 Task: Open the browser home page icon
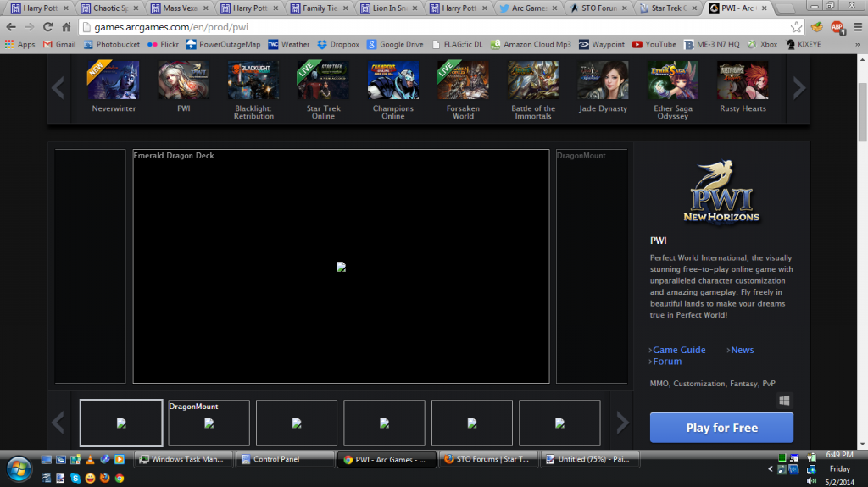pos(66,27)
